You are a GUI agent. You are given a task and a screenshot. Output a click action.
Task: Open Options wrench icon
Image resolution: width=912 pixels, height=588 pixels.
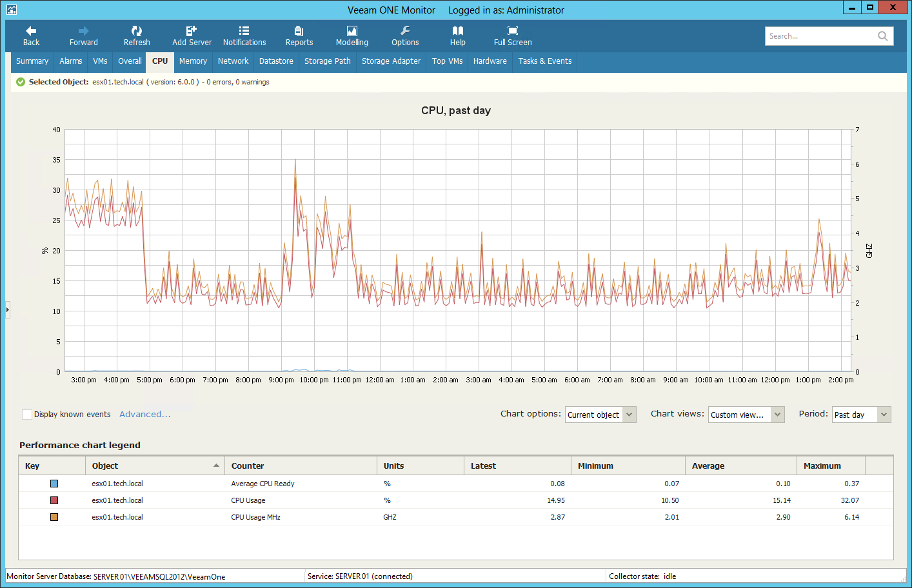tap(405, 31)
